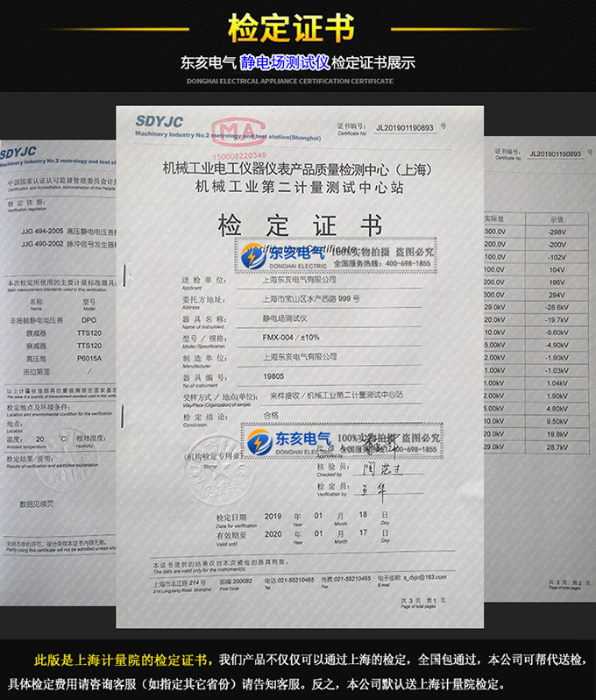Click the reading 1.04kV in the table
This screenshot has width=596, height=700.
(x=557, y=383)
